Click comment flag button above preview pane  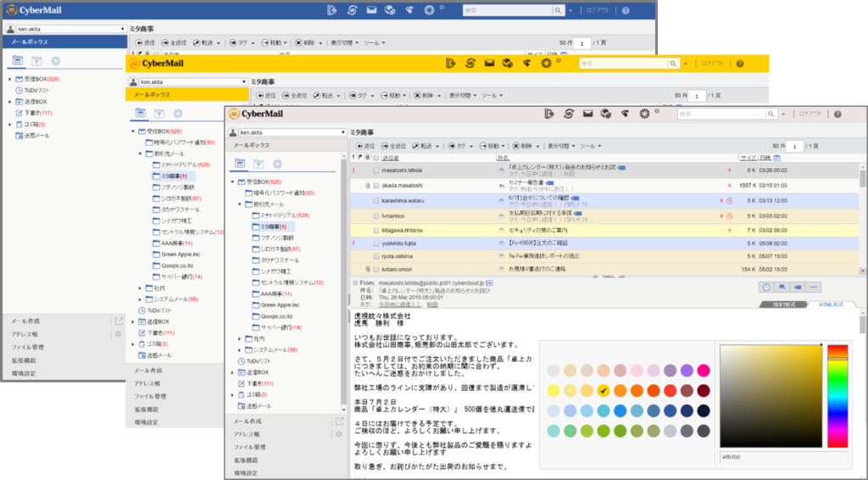tap(782, 287)
